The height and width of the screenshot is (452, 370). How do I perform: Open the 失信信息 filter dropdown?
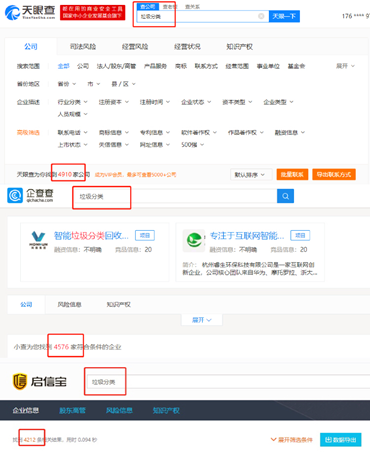point(114,145)
